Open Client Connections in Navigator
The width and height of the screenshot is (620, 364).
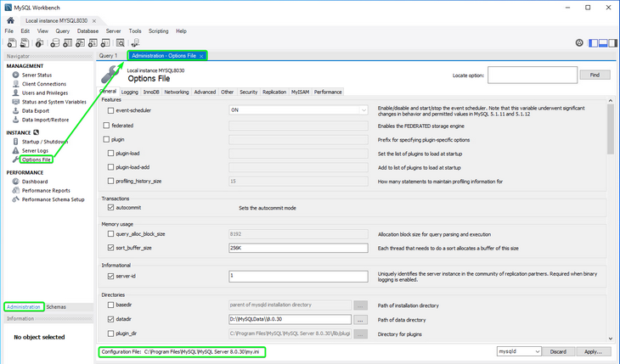coord(44,84)
